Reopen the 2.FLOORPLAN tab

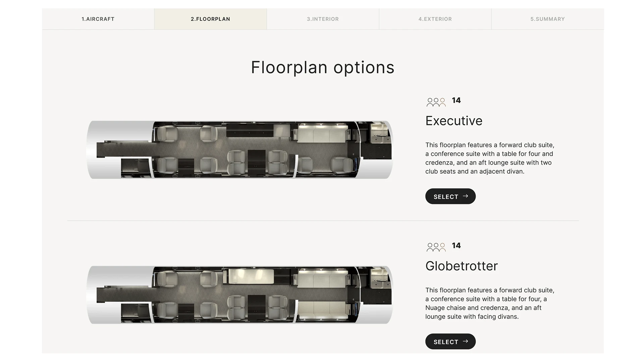point(210,19)
